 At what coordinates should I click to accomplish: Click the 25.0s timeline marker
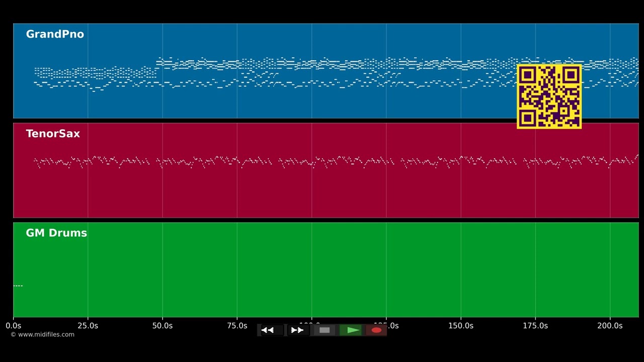click(x=88, y=326)
